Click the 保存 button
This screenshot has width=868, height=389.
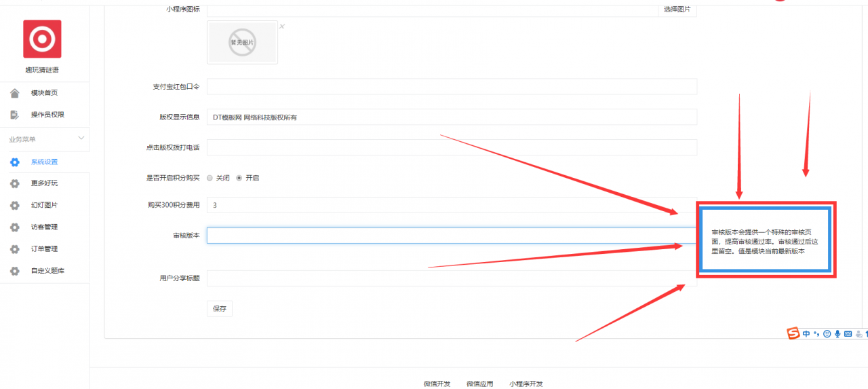[x=220, y=308]
